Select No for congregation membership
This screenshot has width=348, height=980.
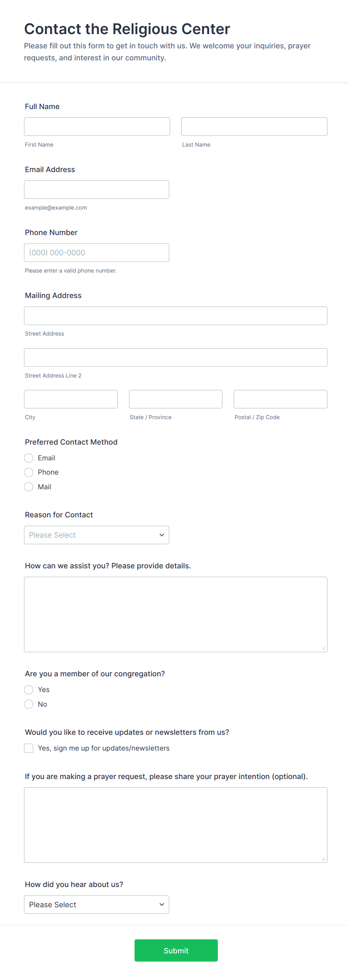(29, 704)
